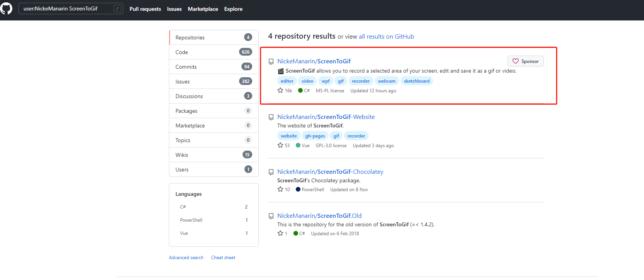This screenshot has height=280, width=644.
Task: Click the GPL-3.0 license text
Action: click(x=331, y=146)
